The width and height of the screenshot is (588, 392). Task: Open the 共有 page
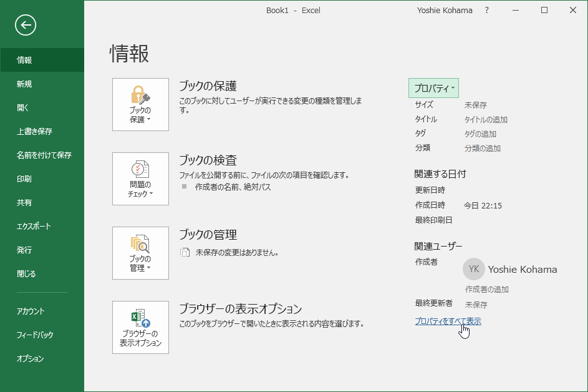pos(42,202)
